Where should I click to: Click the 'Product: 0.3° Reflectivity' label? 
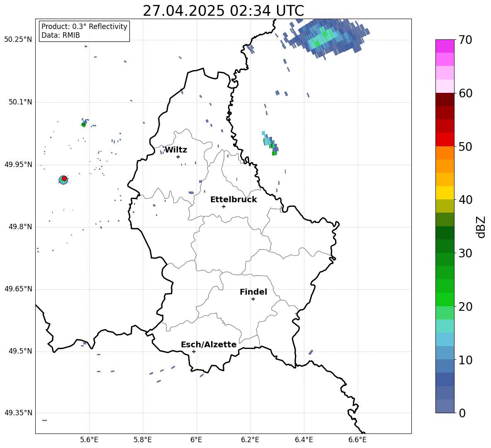coord(84,27)
